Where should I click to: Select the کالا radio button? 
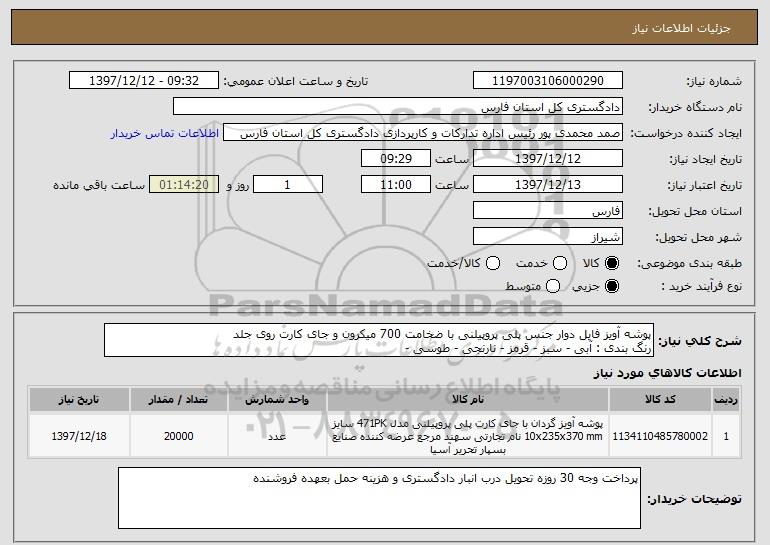(612, 263)
